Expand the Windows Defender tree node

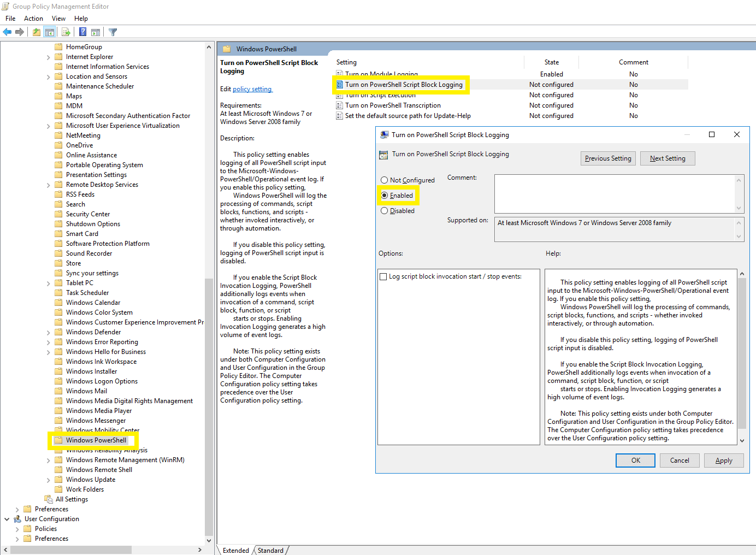pos(48,332)
